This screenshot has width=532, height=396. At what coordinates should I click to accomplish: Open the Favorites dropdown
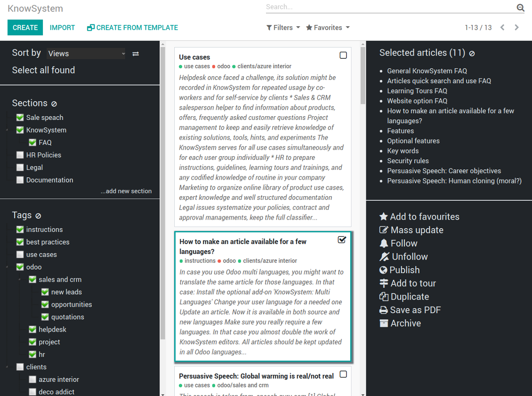(x=328, y=27)
